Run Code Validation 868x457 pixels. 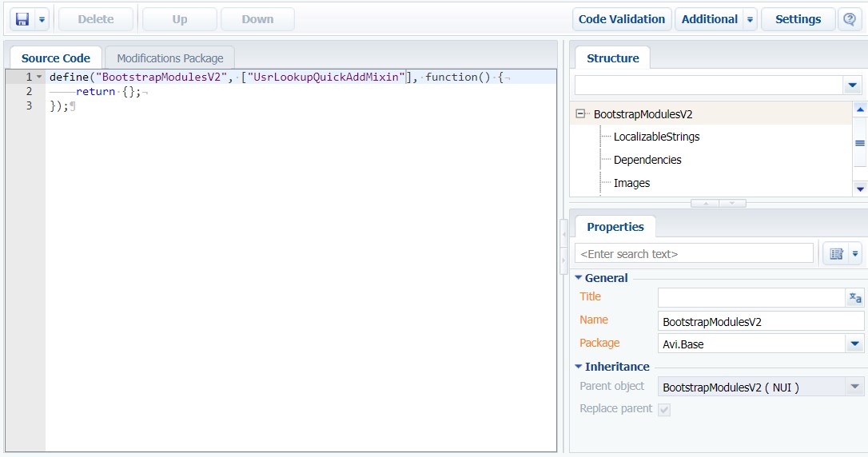(622, 19)
